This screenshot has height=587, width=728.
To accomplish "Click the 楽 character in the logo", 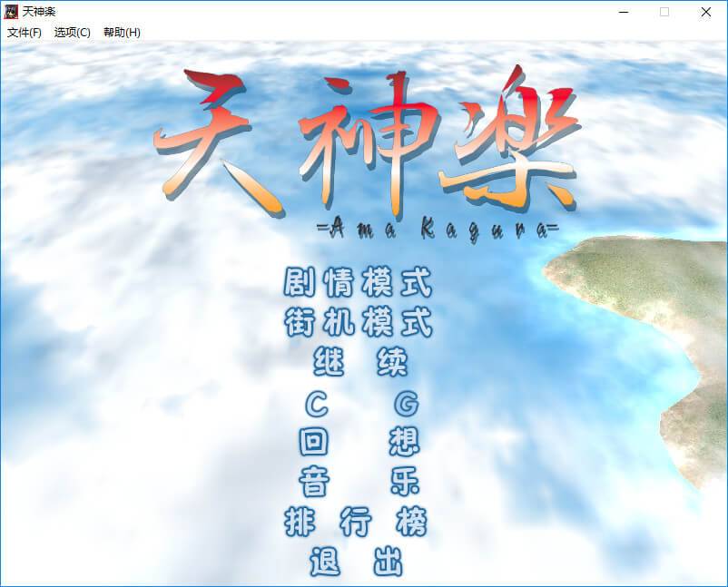I will (x=513, y=136).
